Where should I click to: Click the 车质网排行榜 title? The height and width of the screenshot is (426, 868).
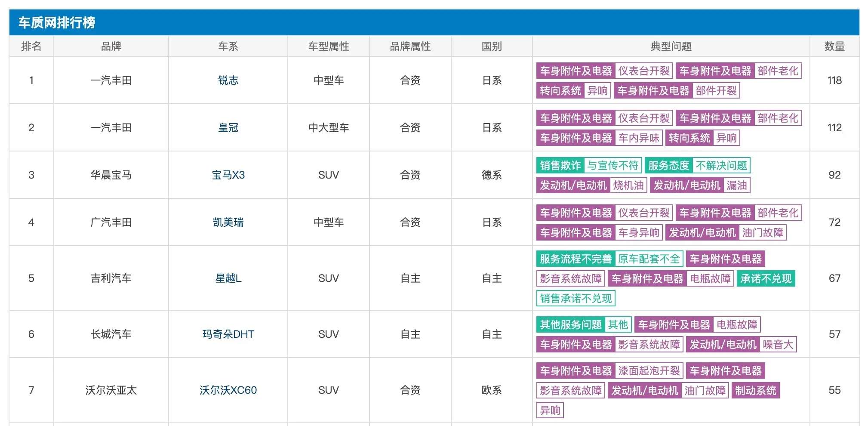click(57, 22)
